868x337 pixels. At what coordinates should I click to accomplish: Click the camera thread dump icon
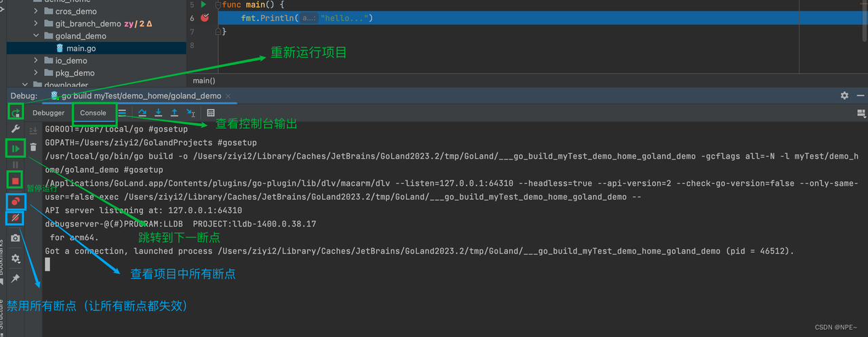(15, 238)
